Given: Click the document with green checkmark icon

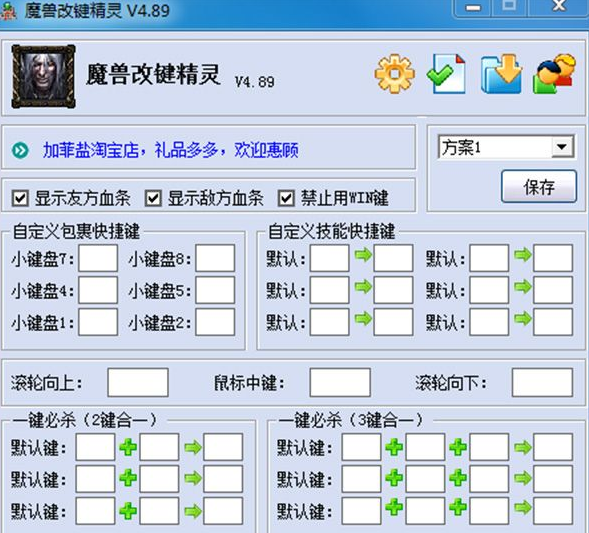Looking at the screenshot, I should tap(447, 74).
